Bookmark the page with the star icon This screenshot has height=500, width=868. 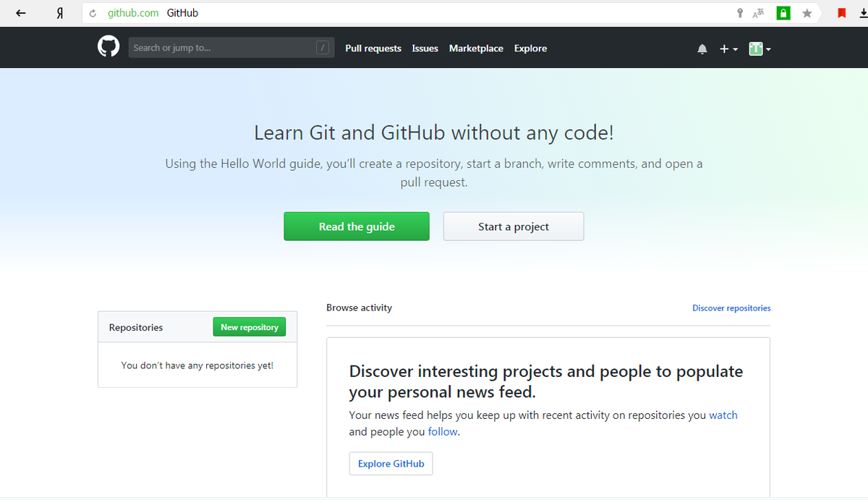pyautogui.click(x=807, y=13)
